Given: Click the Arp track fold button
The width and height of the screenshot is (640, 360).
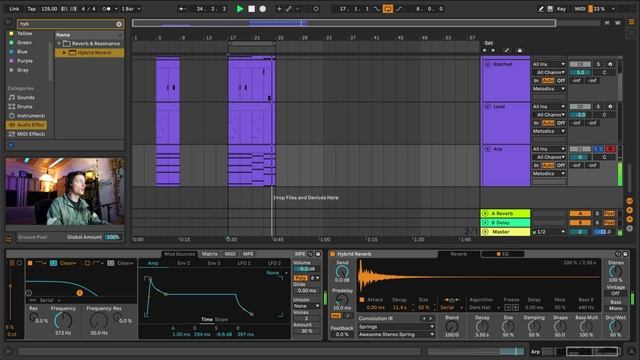Looking at the screenshot, I should pyautogui.click(x=487, y=149).
